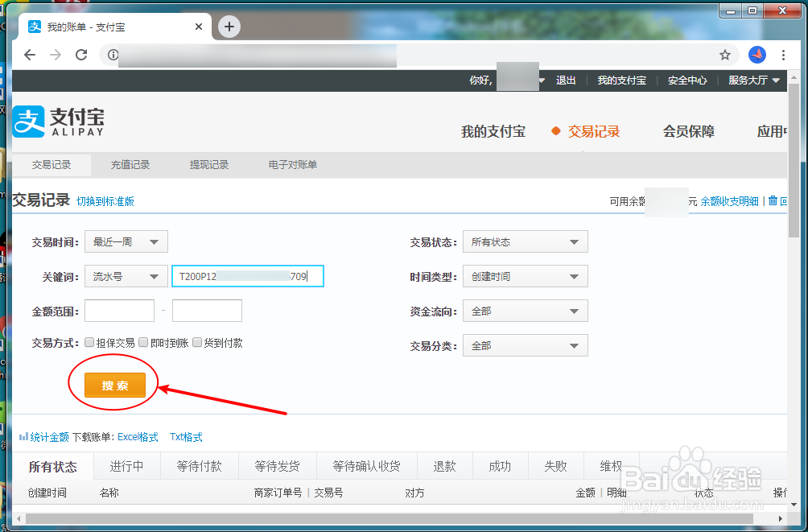The width and height of the screenshot is (808, 532).
Task: Open 我的支付宝 link in the top bar
Action: tap(621, 80)
